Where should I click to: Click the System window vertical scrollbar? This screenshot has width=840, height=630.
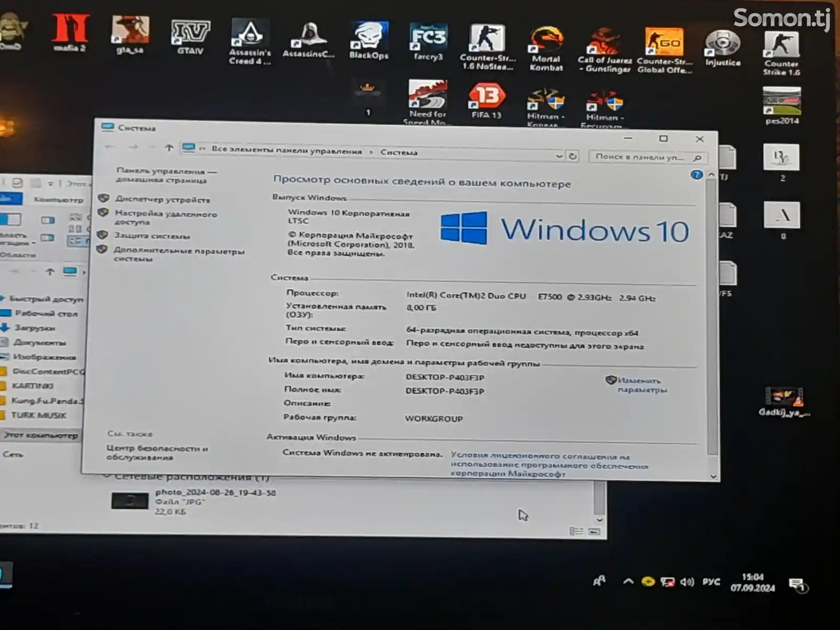[712, 318]
